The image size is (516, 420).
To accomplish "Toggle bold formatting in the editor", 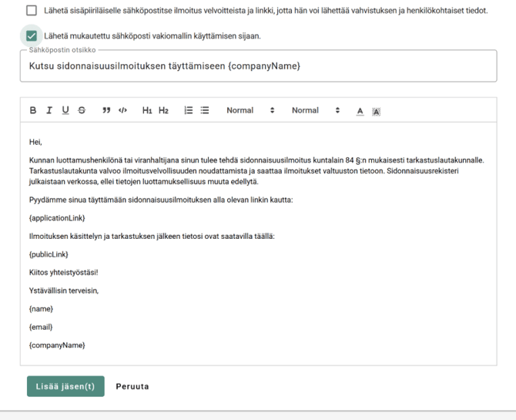I will [x=33, y=110].
